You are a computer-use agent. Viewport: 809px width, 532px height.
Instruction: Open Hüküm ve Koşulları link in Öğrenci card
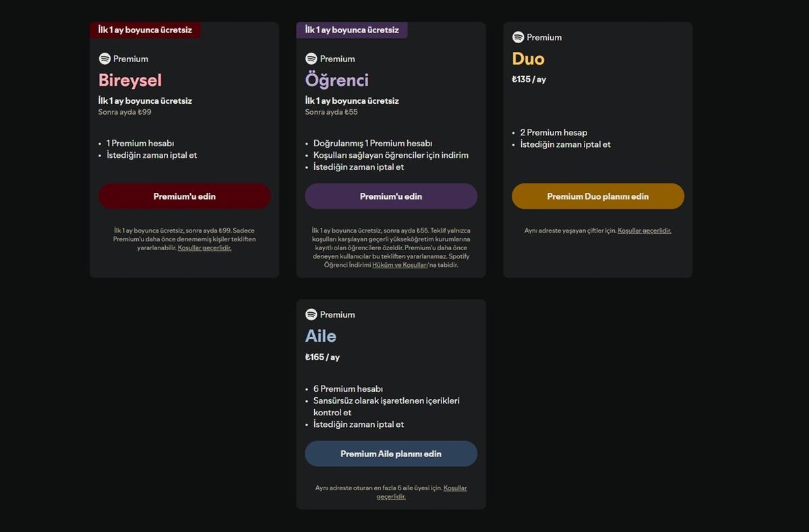[x=400, y=265]
